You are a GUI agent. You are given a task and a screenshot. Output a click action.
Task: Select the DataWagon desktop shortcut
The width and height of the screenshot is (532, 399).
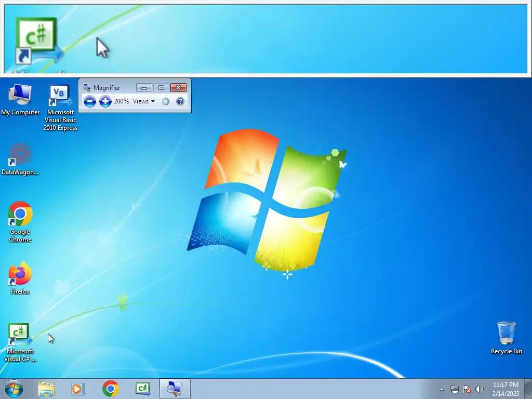[x=20, y=159]
